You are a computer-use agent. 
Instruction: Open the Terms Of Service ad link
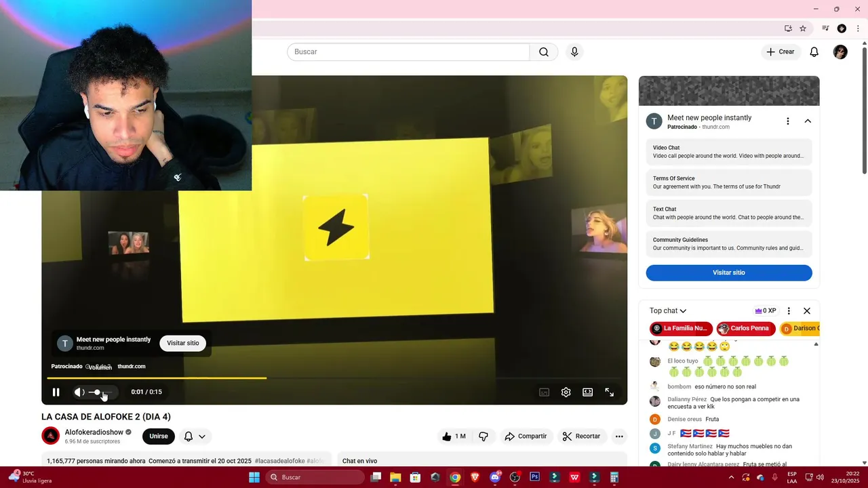[729, 182]
